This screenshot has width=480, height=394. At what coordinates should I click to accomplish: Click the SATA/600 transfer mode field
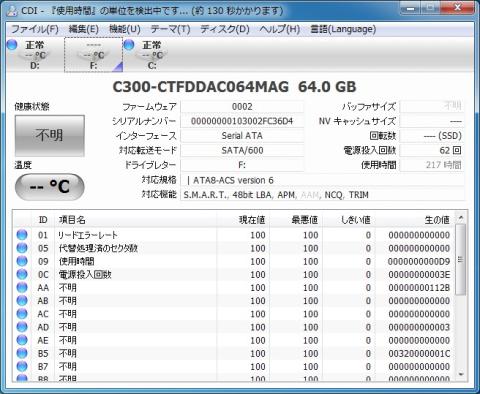[x=242, y=150]
